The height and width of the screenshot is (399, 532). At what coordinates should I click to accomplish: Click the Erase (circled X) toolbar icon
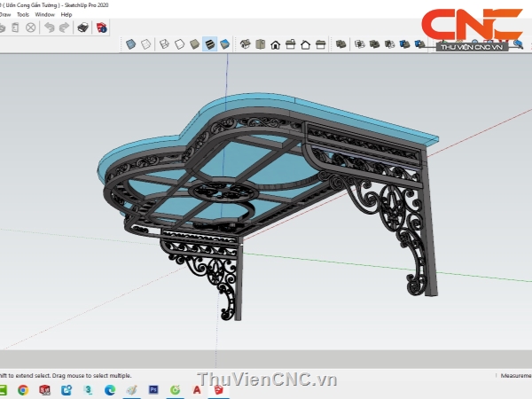(30, 27)
